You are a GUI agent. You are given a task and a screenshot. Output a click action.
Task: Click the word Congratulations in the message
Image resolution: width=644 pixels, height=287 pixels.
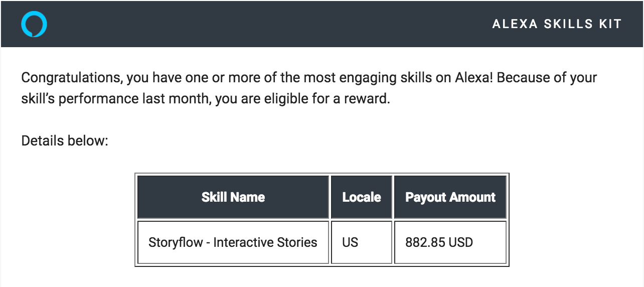coord(70,78)
